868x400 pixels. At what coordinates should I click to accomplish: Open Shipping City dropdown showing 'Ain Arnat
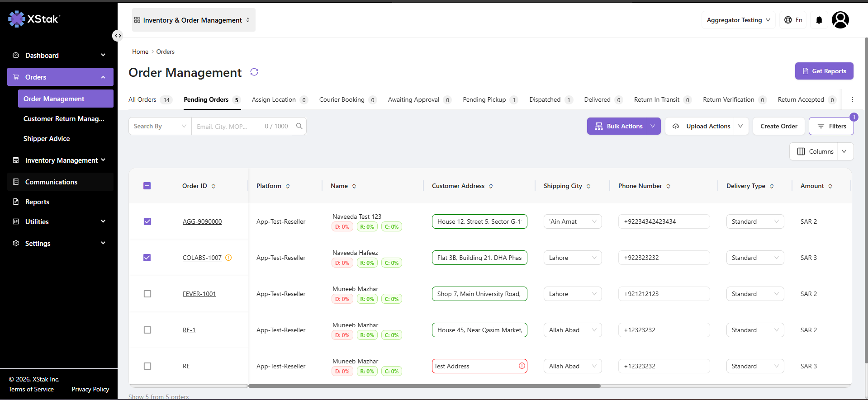(573, 221)
